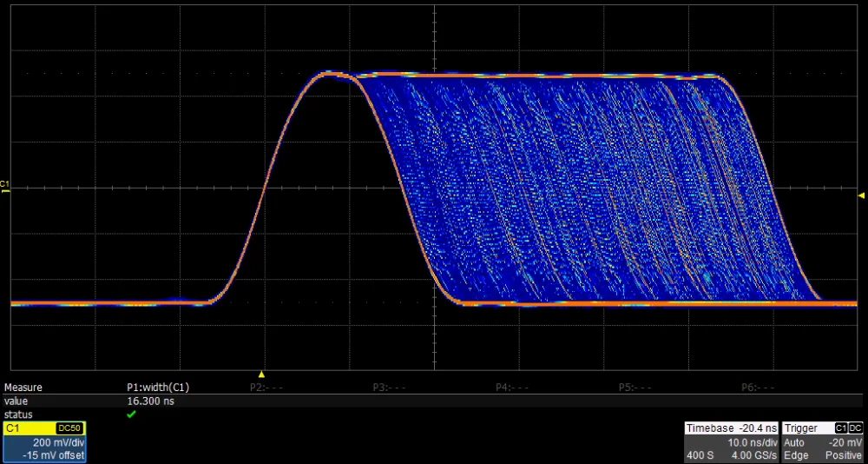Click the trigger delay marker below the grid
868x464 pixels.
coord(261,374)
